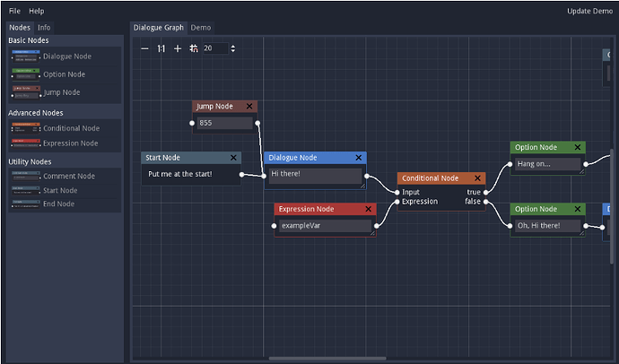Select the Jump Node thumbnail icon

(x=26, y=92)
